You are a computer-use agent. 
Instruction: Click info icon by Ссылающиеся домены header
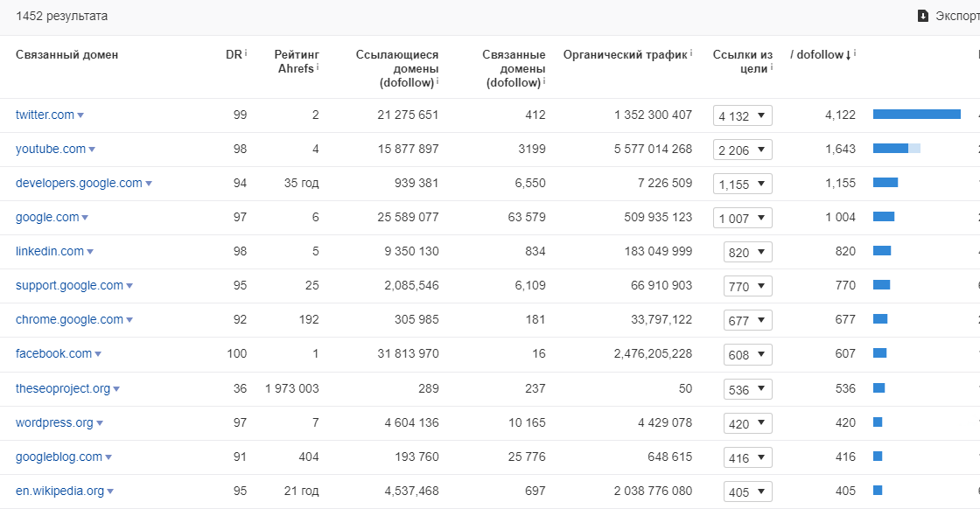(x=437, y=81)
